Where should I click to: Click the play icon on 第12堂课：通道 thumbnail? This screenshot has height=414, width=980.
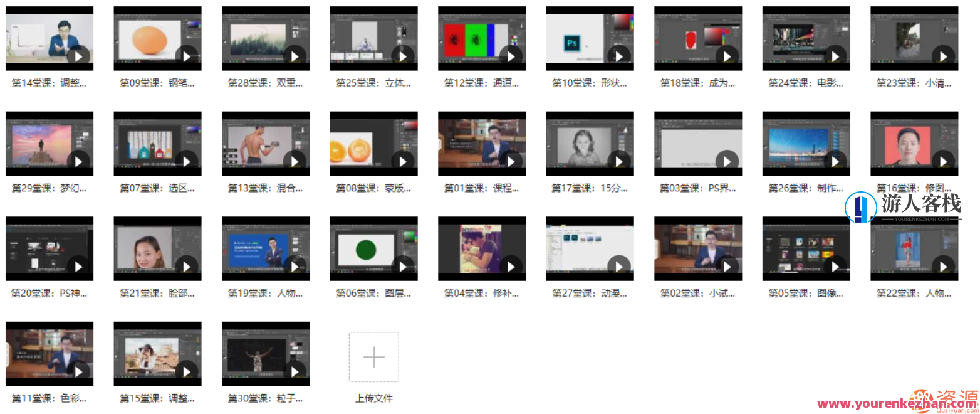tap(511, 56)
